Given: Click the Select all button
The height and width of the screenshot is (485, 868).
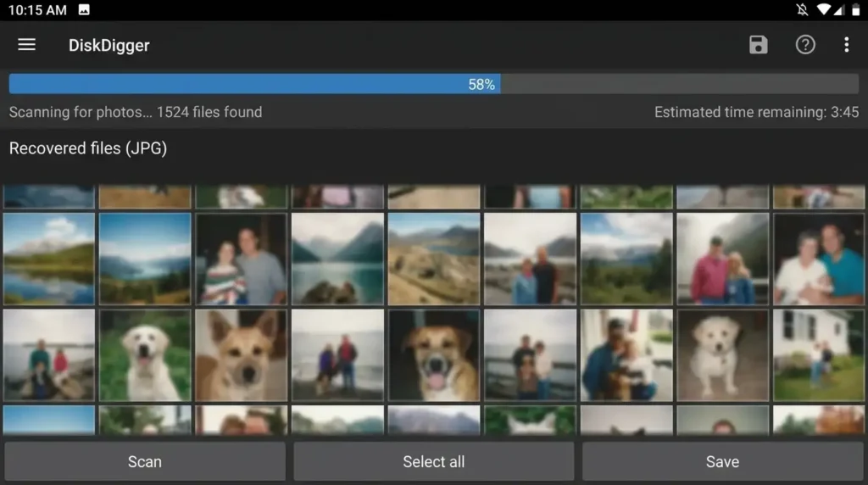Looking at the screenshot, I should [x=433, y=461].
